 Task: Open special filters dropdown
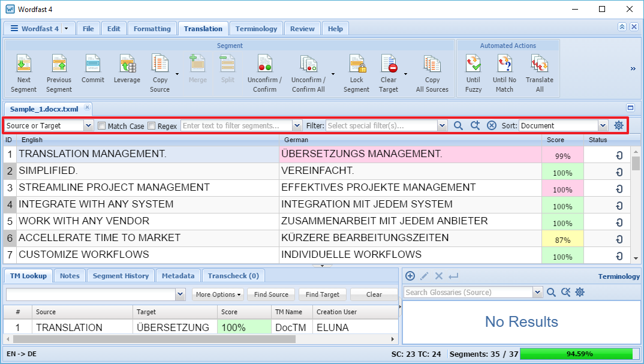pos(442,126)
